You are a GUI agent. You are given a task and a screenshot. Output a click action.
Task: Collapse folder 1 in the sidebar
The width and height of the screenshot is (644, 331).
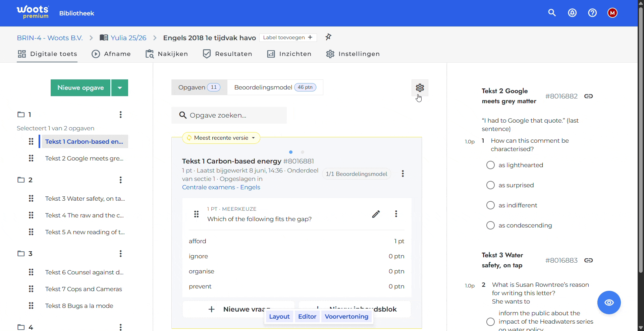(x=21, y=115)
